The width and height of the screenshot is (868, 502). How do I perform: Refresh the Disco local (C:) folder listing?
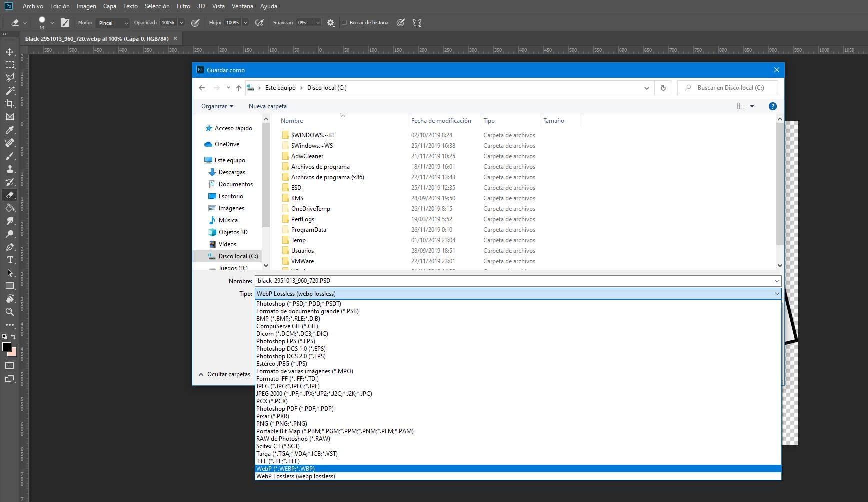tap(663, 88)
